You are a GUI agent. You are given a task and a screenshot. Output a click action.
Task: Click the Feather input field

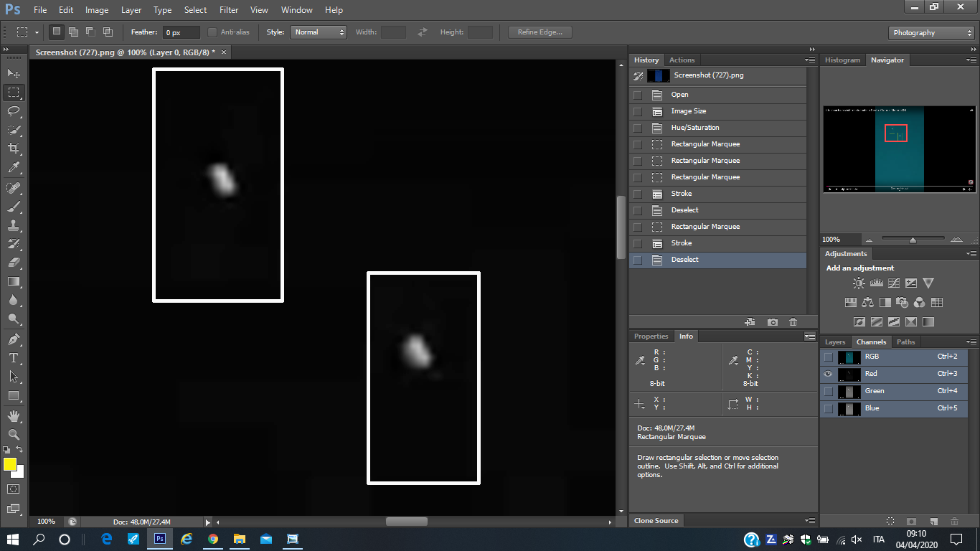182,32
